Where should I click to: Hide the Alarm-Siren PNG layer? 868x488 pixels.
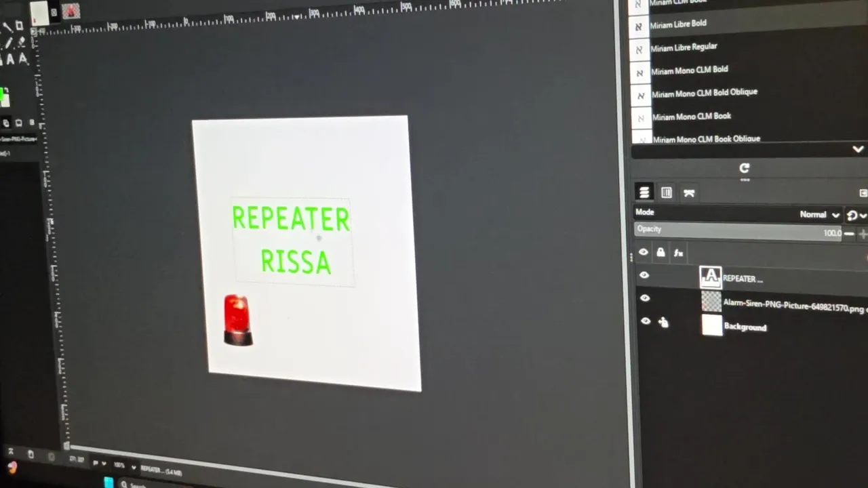pos(645,298)
